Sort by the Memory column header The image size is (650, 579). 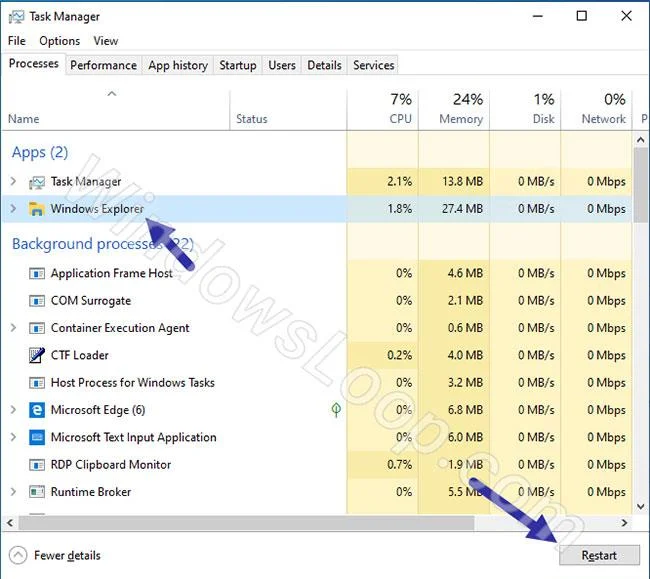point(454,110)
